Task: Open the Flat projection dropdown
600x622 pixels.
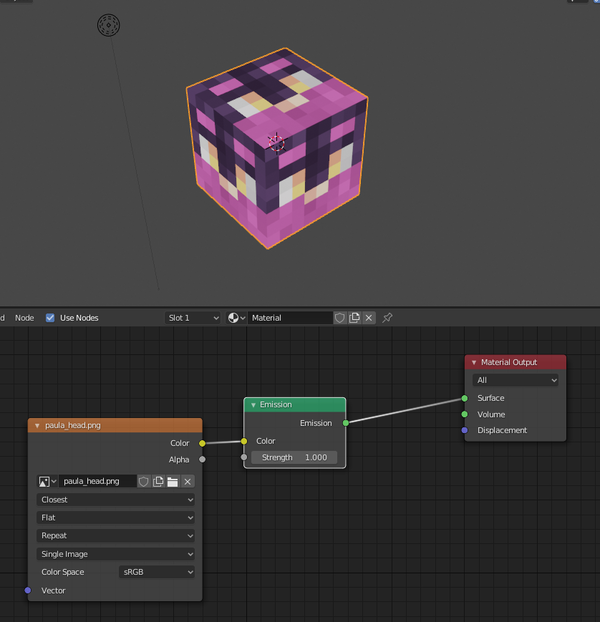Action: 115,518
